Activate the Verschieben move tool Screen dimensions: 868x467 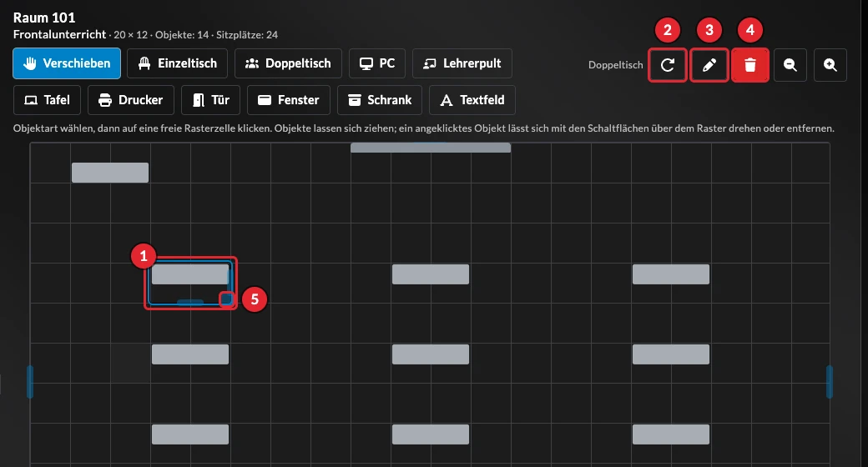coord(67,63)
